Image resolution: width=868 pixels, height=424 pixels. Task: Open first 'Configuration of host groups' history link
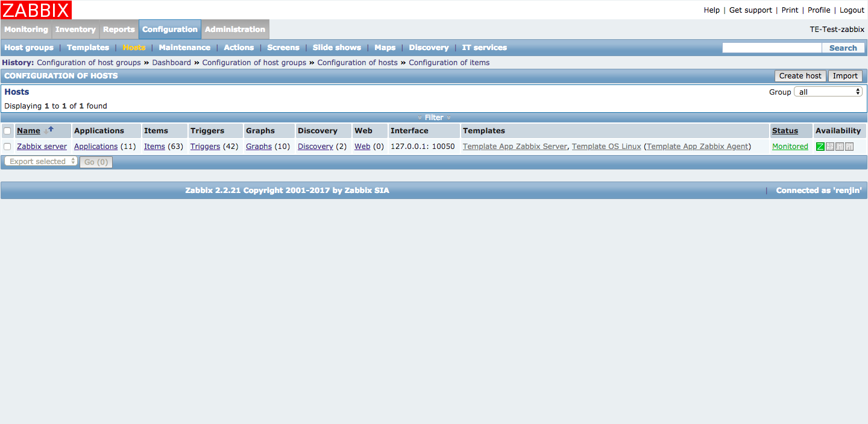(x=89, y=63)
